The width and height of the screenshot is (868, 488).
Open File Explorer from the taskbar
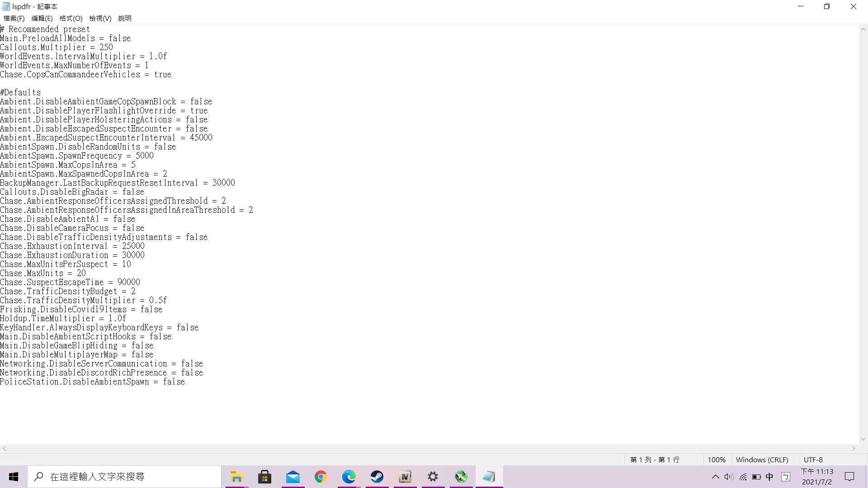coord(236,477)
